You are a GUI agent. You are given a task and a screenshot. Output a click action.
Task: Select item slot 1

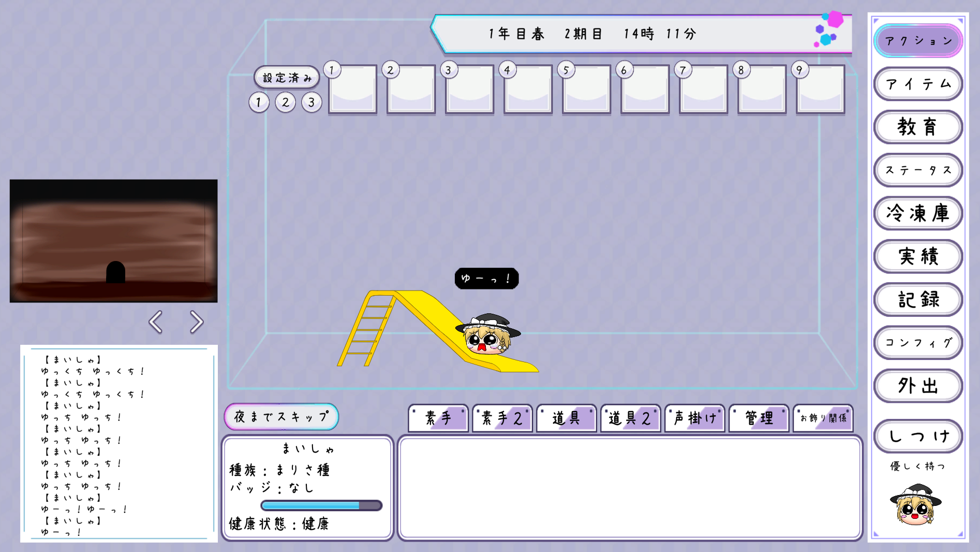pyautogui.click(x=352, y=89)
